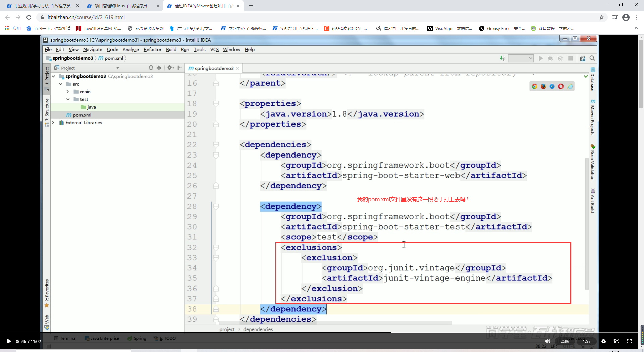Click the green Run button
The width and height of the screenshot is (644, 352).
541,58
